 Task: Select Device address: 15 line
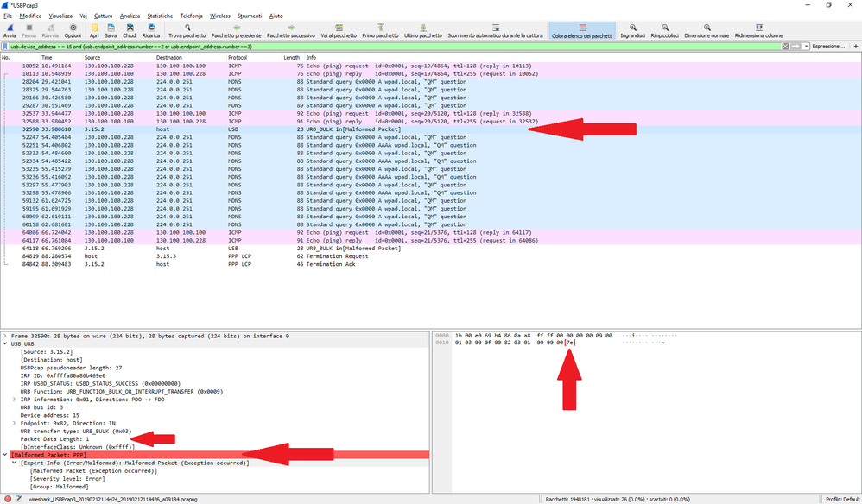coord(50,416)
